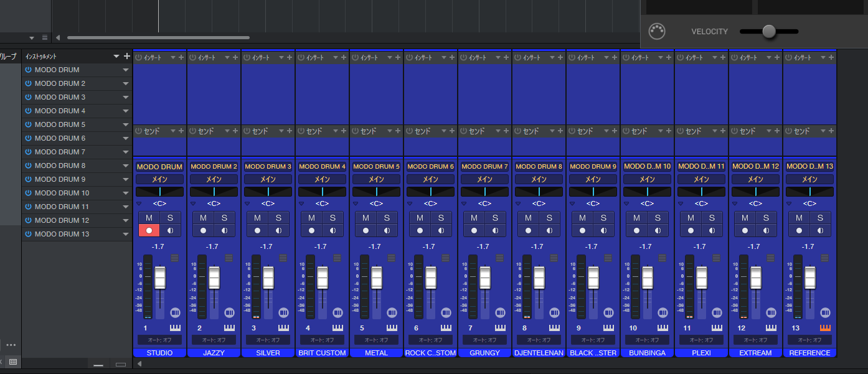Click the keyboard grid icon at bottom left
The height and width of the screenshot is (374, 868).
tap(13, 362)
